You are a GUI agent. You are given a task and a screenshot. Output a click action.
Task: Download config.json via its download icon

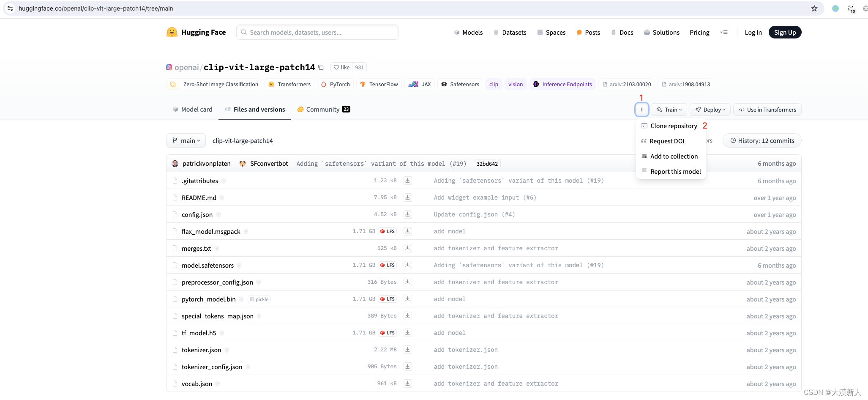tap(407, 214)
